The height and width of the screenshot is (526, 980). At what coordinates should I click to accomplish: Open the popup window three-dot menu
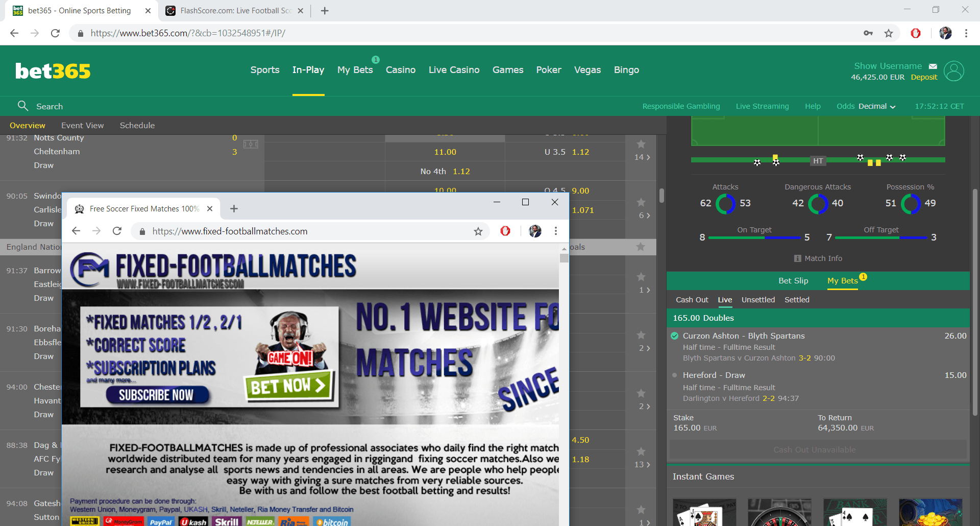tap(556, 231)
